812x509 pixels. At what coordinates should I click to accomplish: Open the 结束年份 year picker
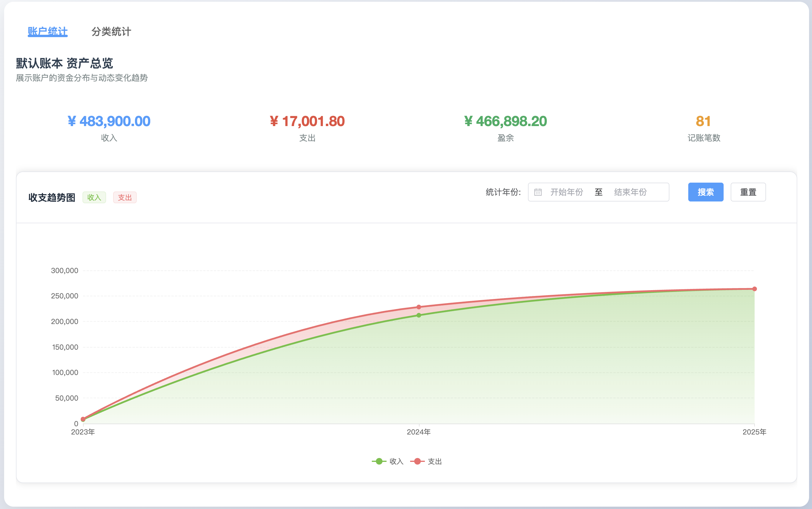[x=630, y=192]
